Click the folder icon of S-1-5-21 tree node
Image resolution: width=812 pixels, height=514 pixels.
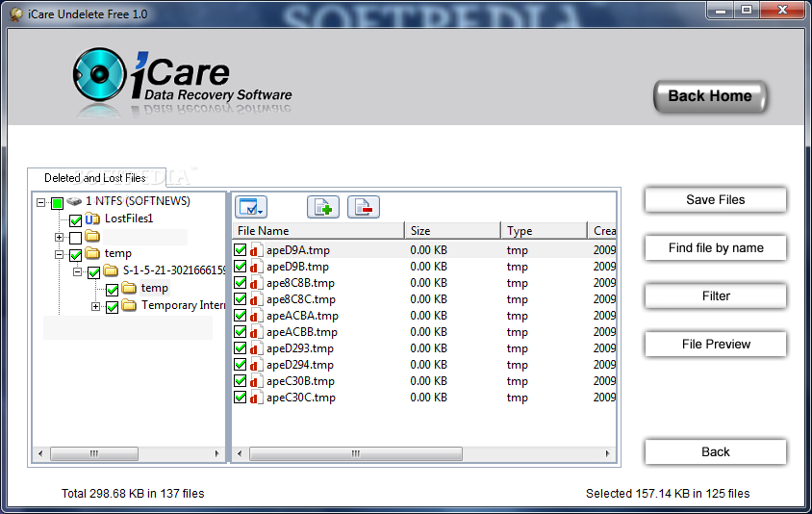coord(111,270)
